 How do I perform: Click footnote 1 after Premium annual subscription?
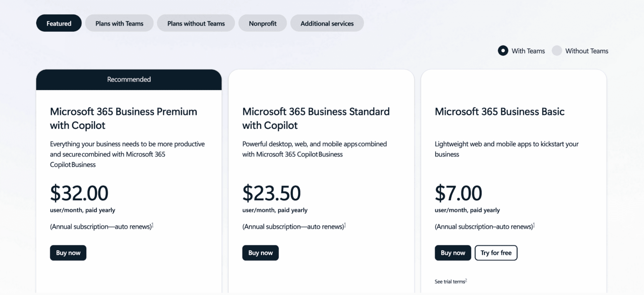coord(153,225)
